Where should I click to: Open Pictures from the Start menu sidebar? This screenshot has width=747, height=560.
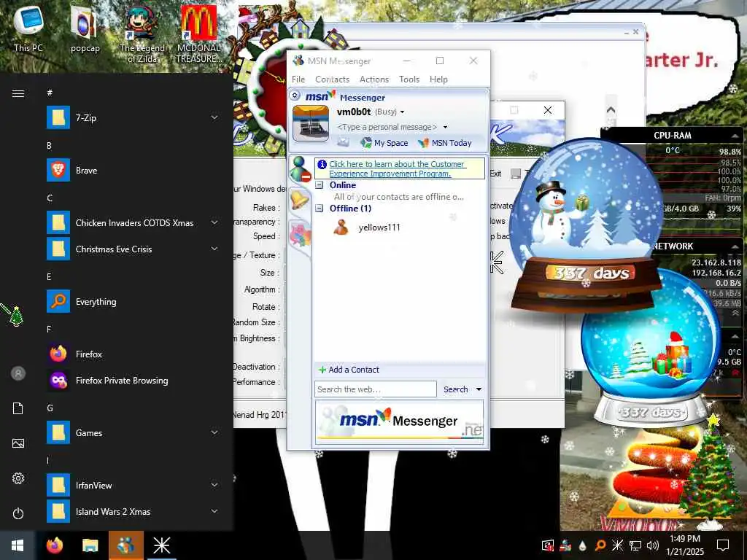[18, 443]
